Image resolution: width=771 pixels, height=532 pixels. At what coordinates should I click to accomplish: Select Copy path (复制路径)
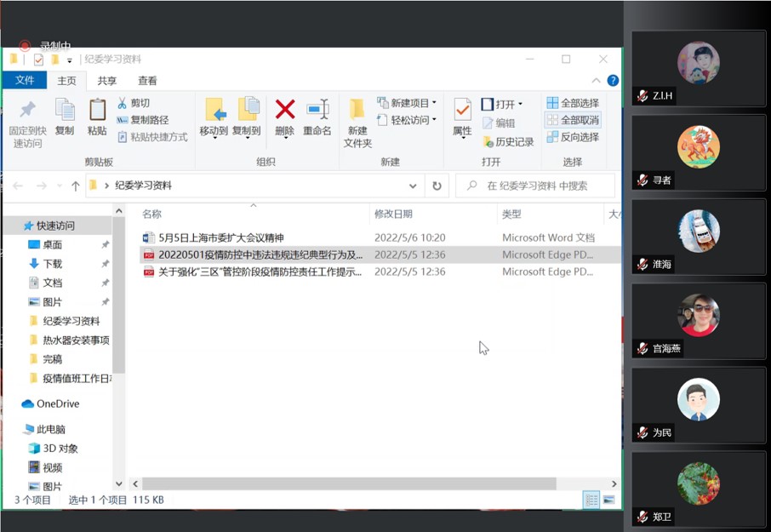143,120
